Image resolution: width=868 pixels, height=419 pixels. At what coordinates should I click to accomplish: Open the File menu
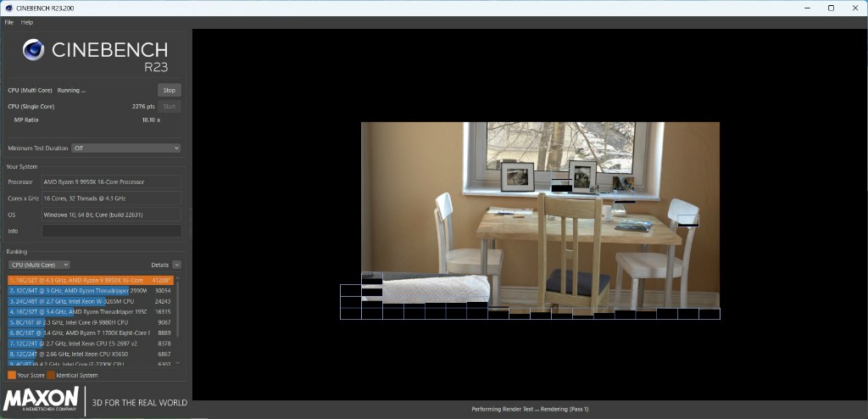click(x=9, y=22)
